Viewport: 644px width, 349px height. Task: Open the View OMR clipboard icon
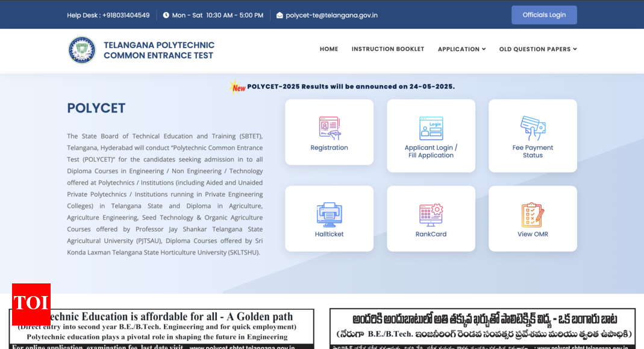pyautogui.click(x=533, y=215)
